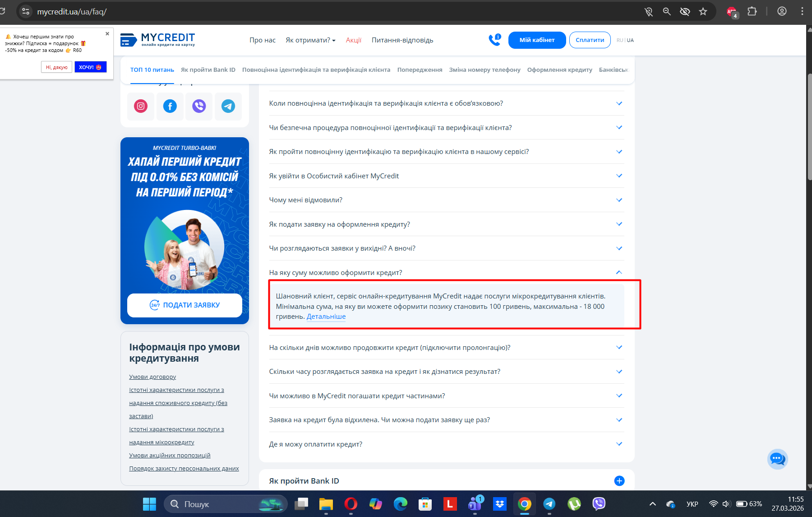Open 'Про нас' menu item
The height and width of the screenshot is (517, 812).
[263, 40]
